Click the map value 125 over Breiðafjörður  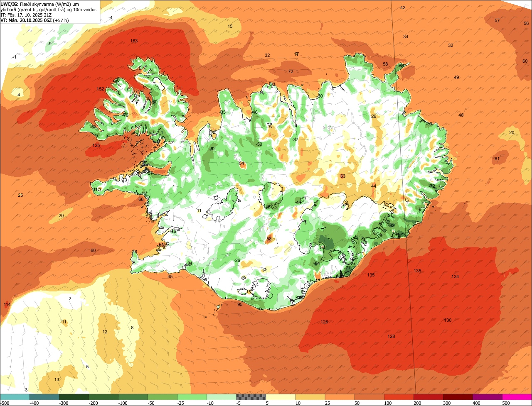[x=96, y=145]
